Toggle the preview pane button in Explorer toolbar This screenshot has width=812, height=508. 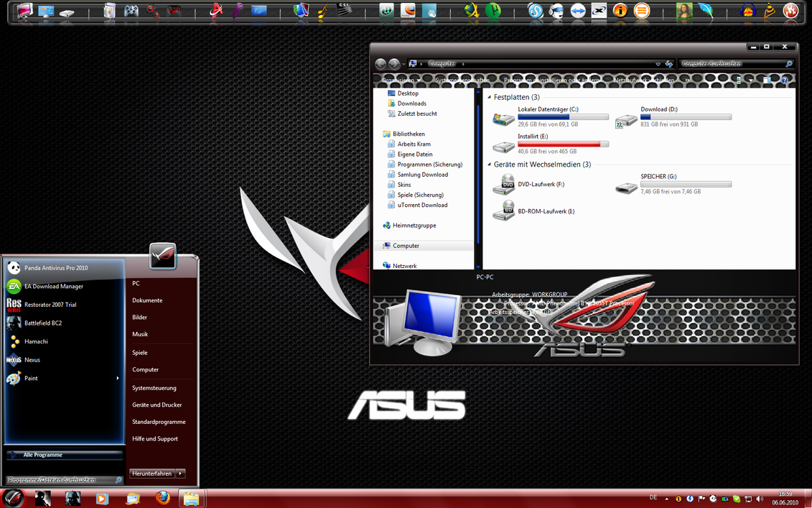click(767, 80)
